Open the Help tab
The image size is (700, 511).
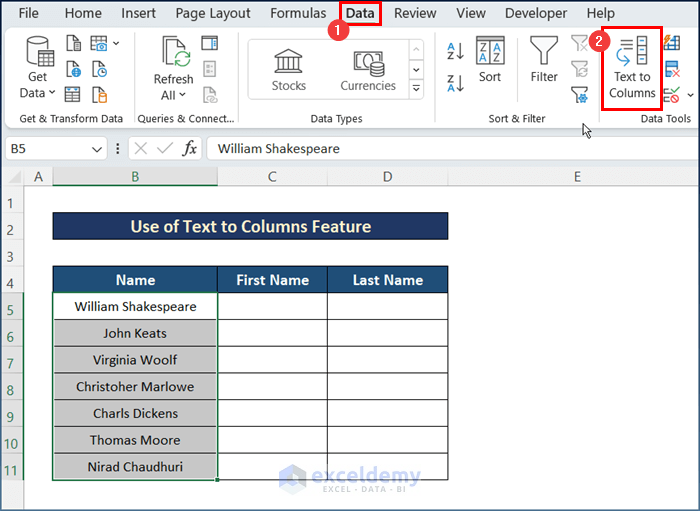click(x=600, y=13)
